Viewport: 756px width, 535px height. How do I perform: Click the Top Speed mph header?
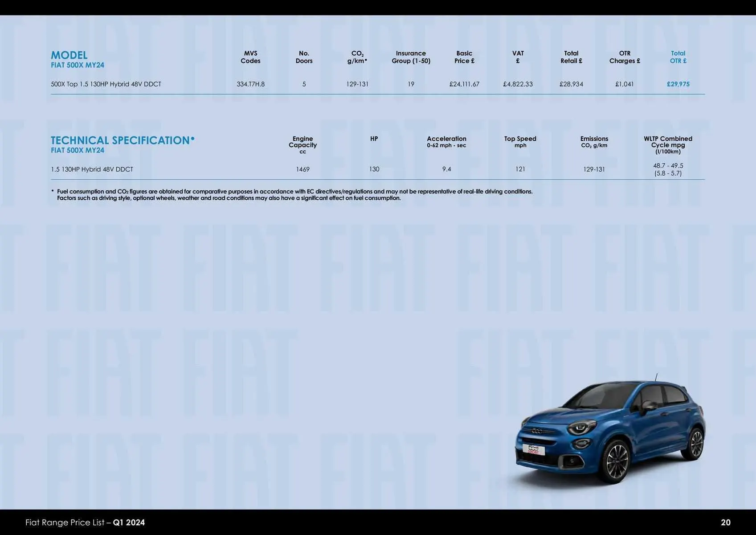click(520, 141)
